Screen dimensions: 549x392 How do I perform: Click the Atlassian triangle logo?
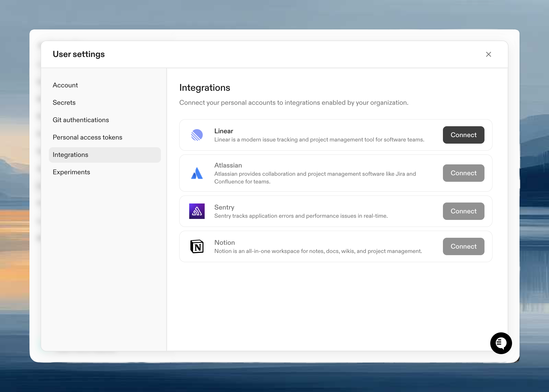(x=197, y=173)
